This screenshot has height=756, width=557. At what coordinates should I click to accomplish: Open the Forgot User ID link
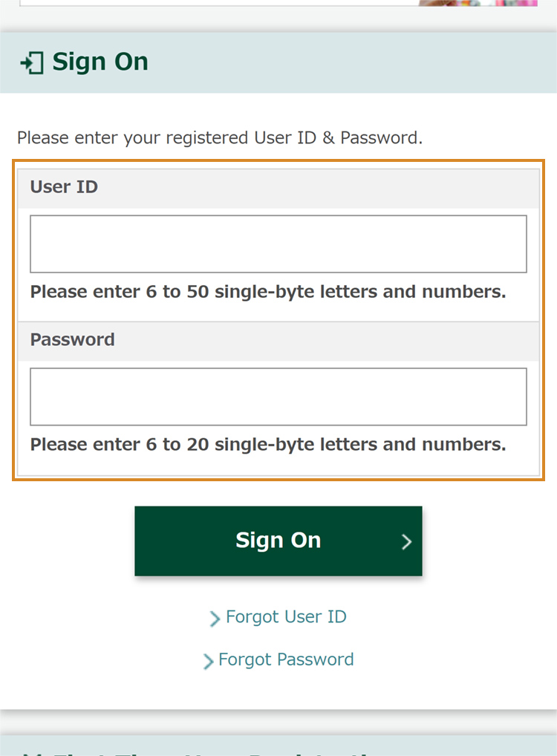[x=286, y=616]
